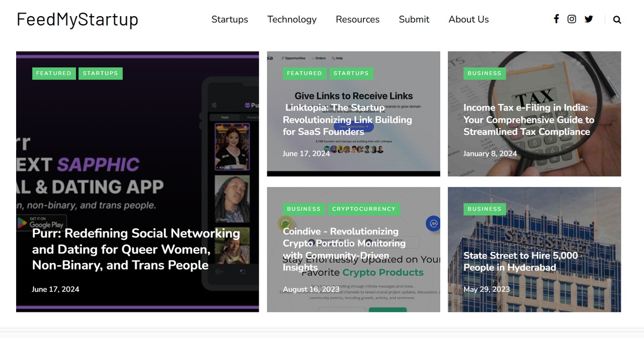This screenshot has height=338, width=644.
Task: Click the Google Play badge in Purr image
Action: pyautogui.click(x=41, y=222)
